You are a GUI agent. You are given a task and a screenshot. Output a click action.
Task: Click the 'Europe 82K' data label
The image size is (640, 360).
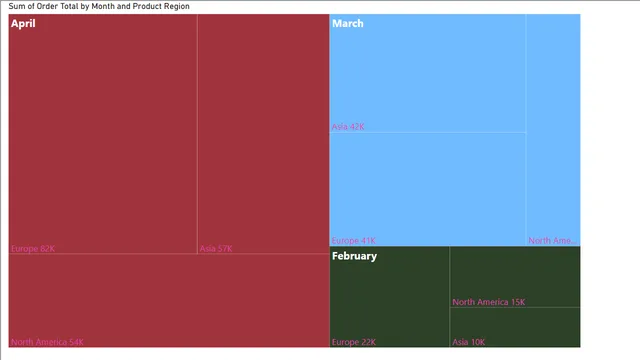[33, 249]
